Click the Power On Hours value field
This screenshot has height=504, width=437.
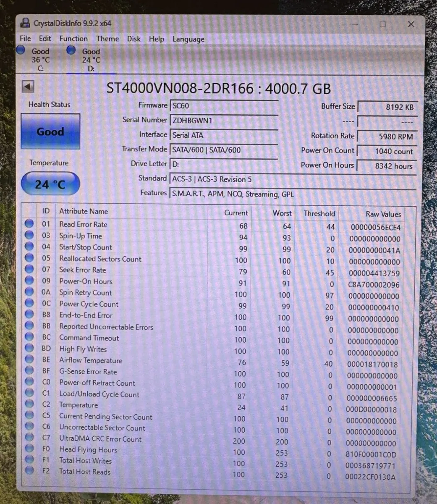387,166
